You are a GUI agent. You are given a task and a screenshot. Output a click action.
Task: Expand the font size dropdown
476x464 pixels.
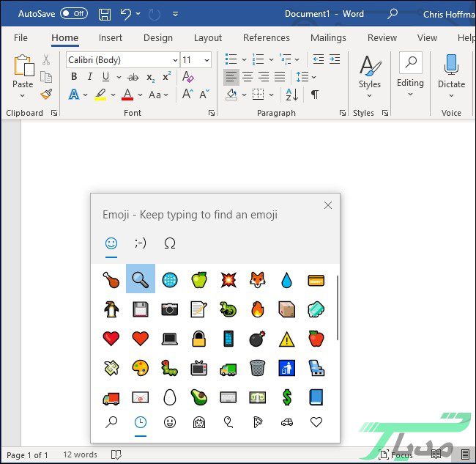(x=207, y=60)
